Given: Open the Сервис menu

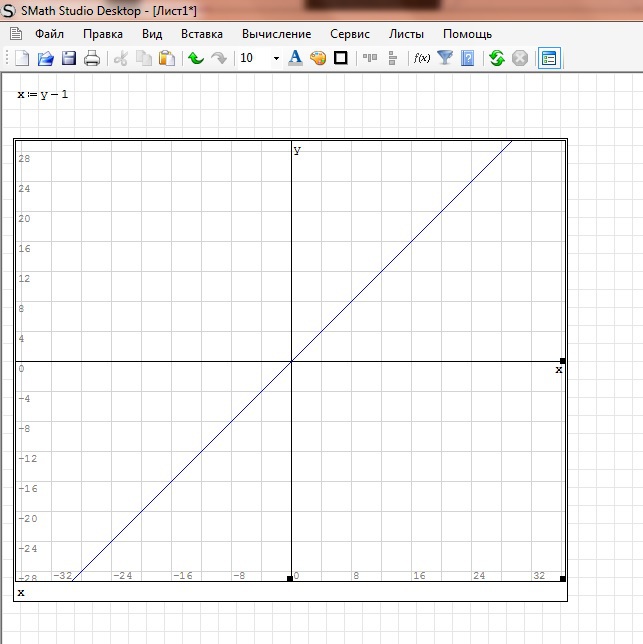Looking at the screenshot, I should (350, 34).
